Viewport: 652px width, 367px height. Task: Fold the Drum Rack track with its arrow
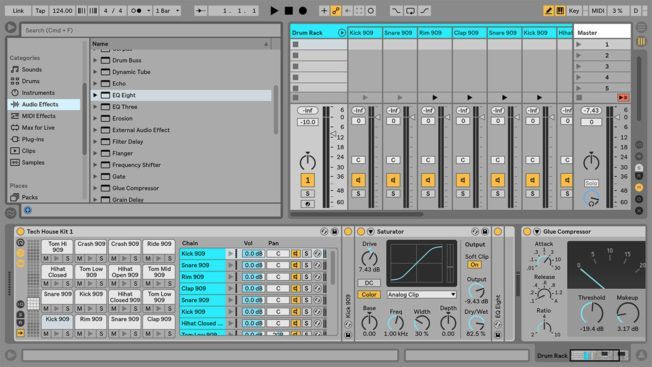click(341, 32)
